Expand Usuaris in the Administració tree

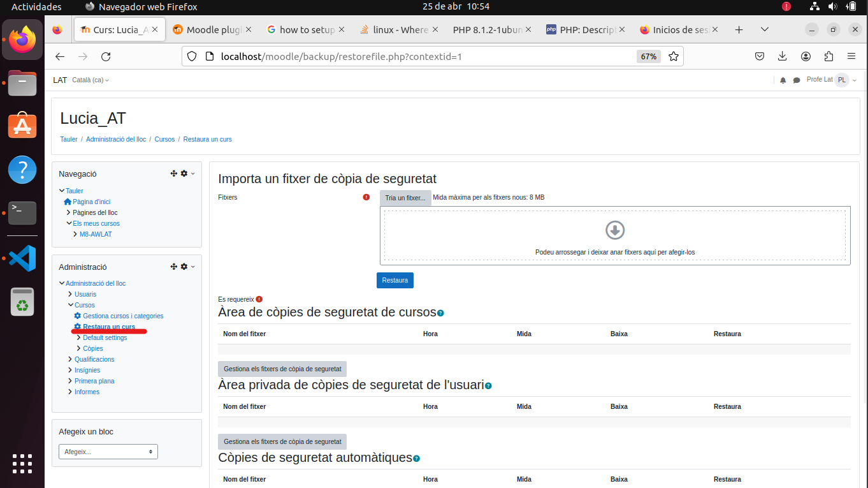pyautogui.click(x=83, y=294)
